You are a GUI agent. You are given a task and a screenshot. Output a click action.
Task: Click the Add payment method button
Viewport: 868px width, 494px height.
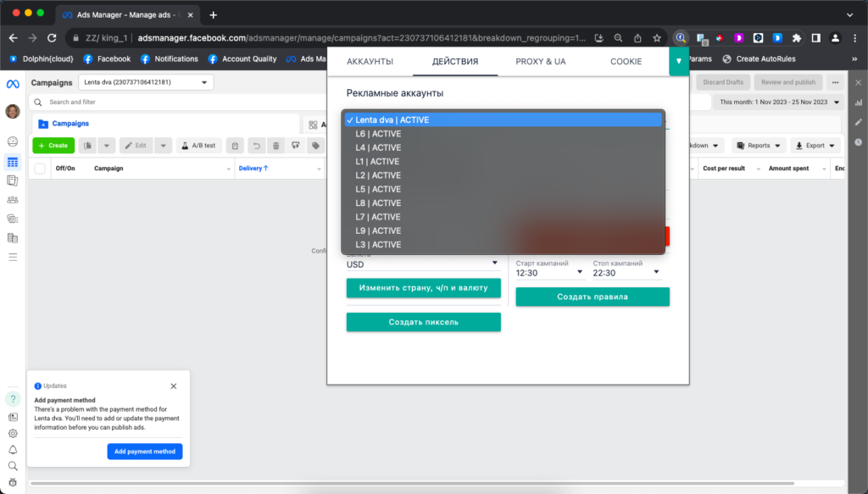(144, 452)
